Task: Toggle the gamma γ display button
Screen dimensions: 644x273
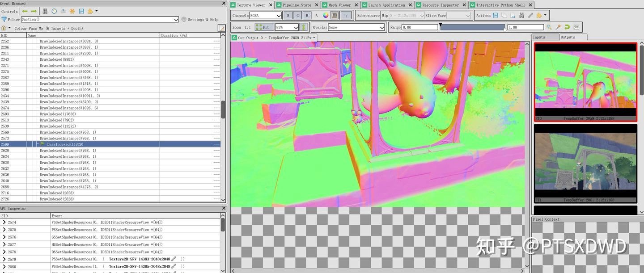Action: (x=346, y=15)
